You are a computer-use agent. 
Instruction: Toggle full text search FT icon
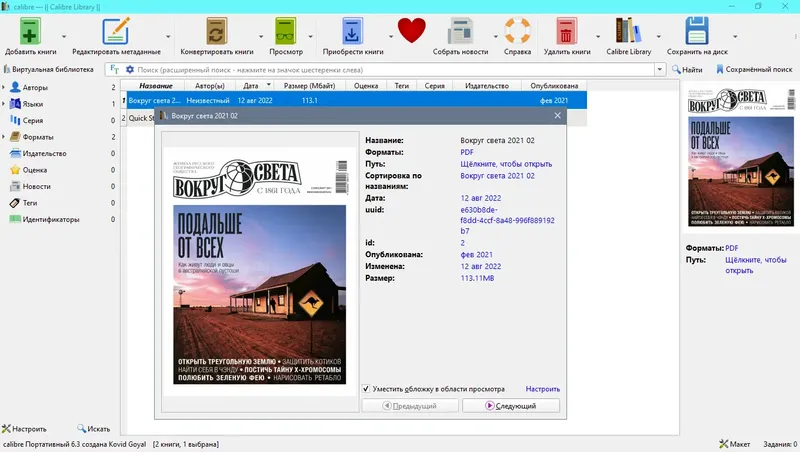(x=114, y=69)
